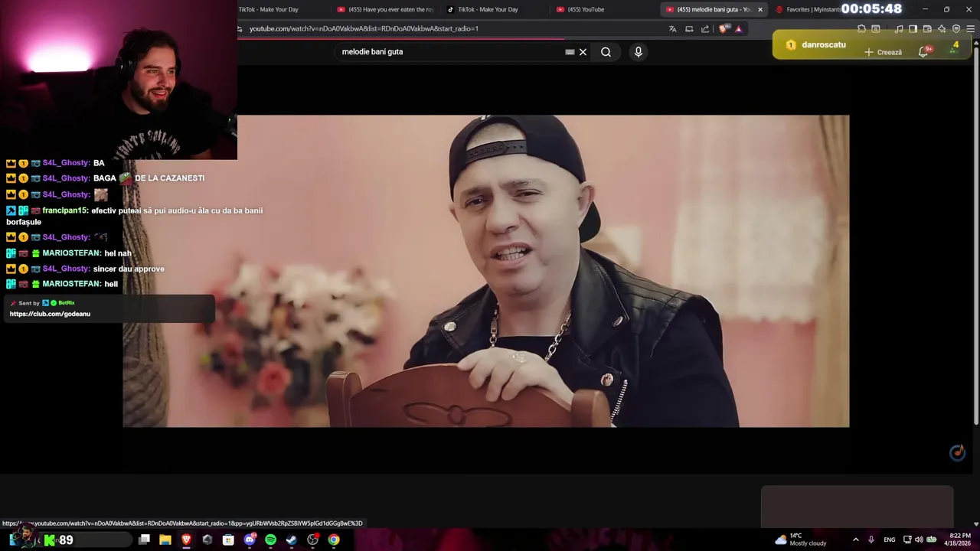Click the translate page icon in address bar
Viewport: 980px width, 551px height.
(672, 29)
